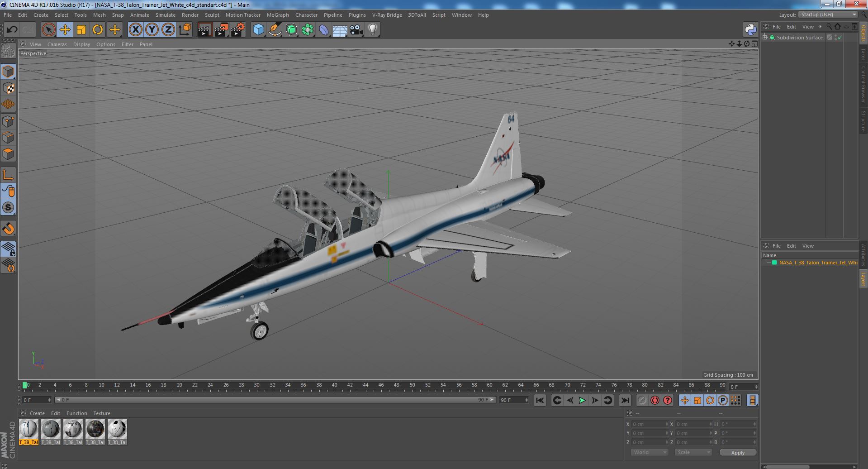Click the Coordinate System icon
This screenshot has width=868, height=469.
tap(185, 30)
